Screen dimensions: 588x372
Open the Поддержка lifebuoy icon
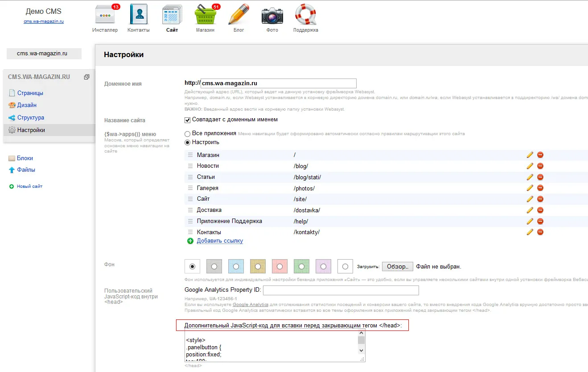(x=305, y=16)
